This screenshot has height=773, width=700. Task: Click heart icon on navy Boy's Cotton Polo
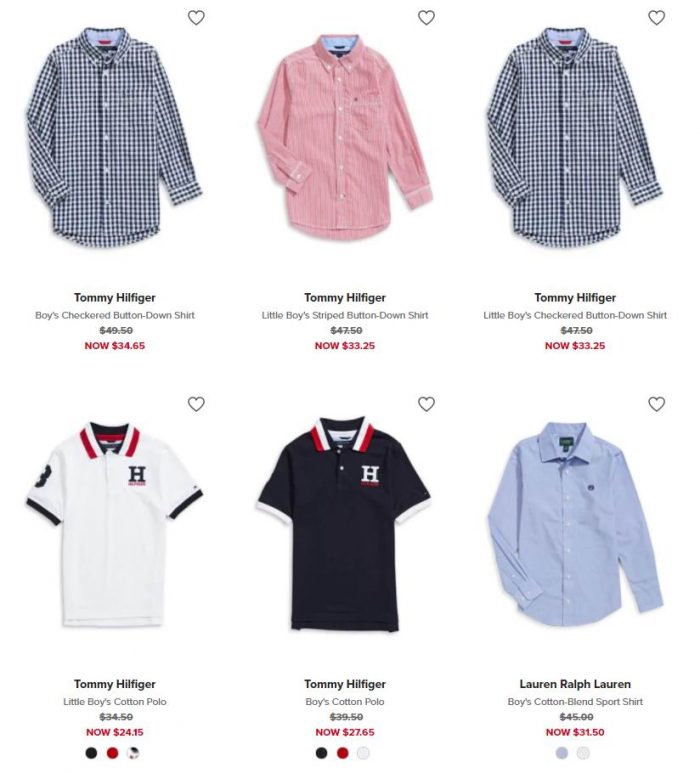pos(426,404)
